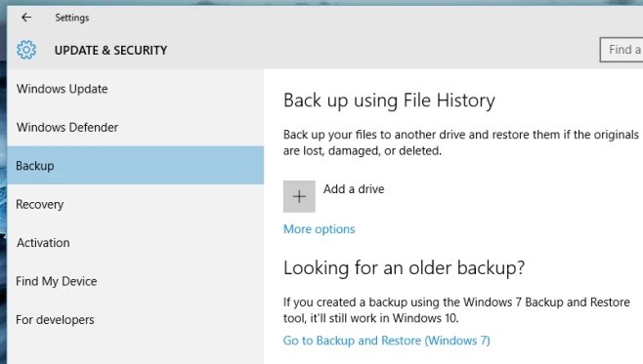This screenshot has height=364, width=643.
Task: Open the For developers page
Action: (135, 319)
